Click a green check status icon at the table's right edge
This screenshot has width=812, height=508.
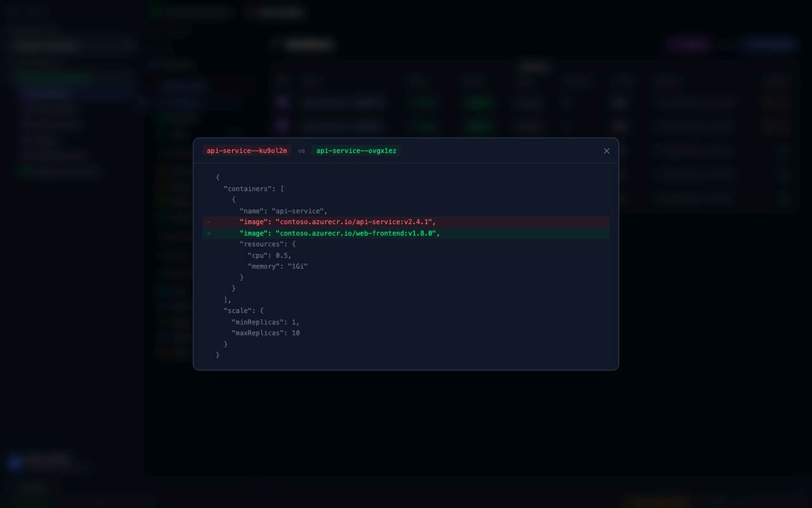click(784, 151)
